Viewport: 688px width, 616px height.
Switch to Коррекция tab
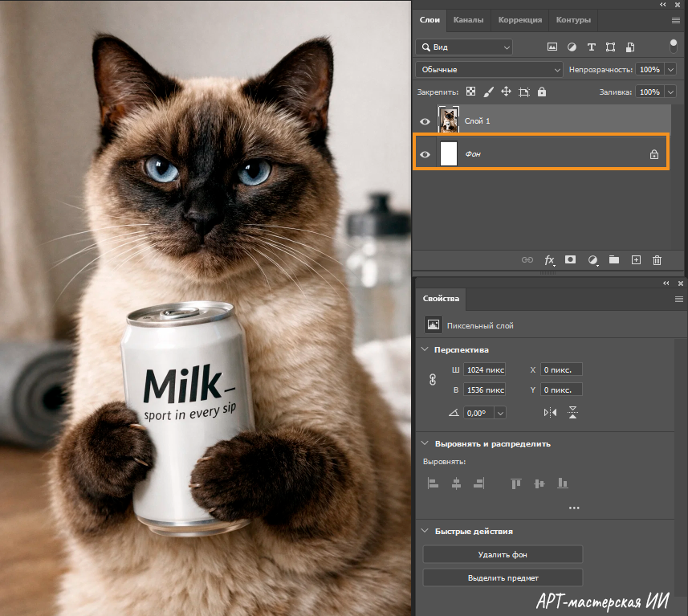(x=520, y=20)
